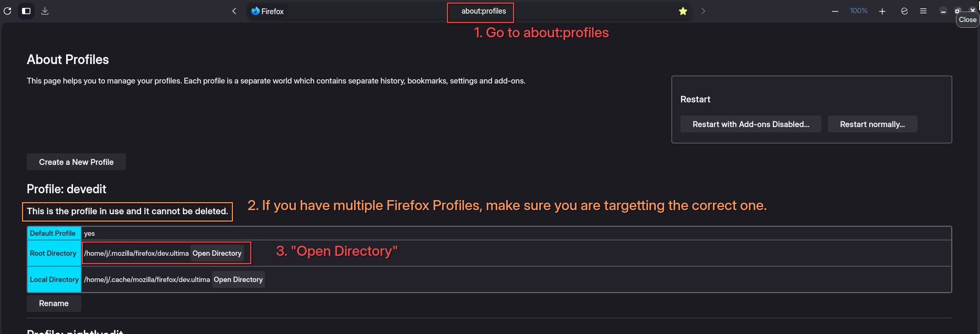Viewport: 980px width, 334px height.
Task: Click Create a New Profile
Action: click(76, 162)
